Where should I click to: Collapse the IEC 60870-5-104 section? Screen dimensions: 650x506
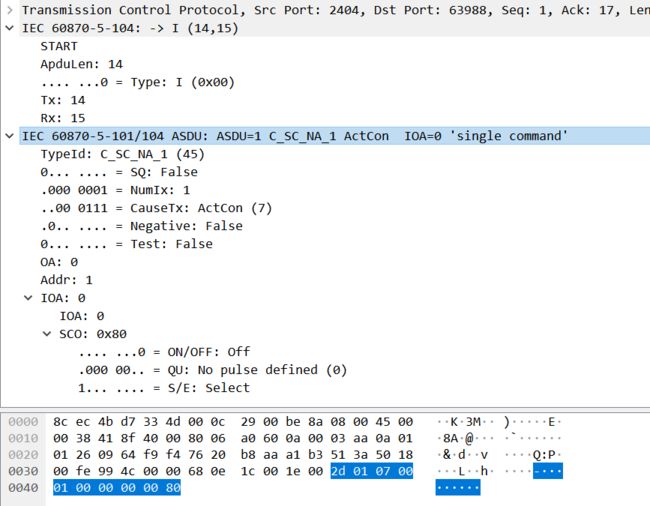(10, 28)
